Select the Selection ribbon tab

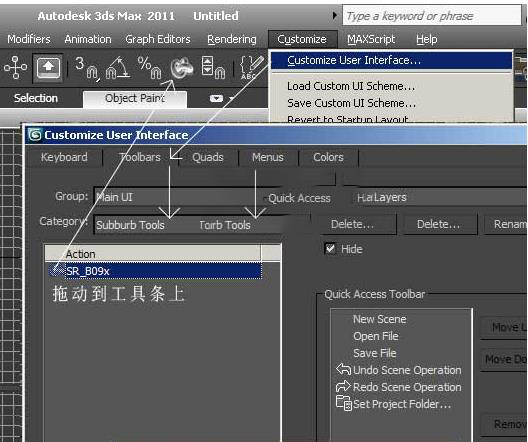[36, 98]
